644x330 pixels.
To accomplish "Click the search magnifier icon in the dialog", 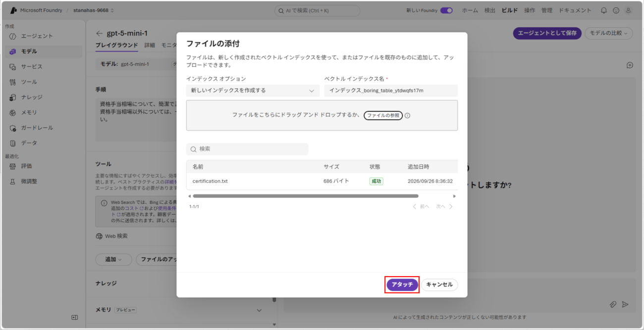I will (194, 149).
